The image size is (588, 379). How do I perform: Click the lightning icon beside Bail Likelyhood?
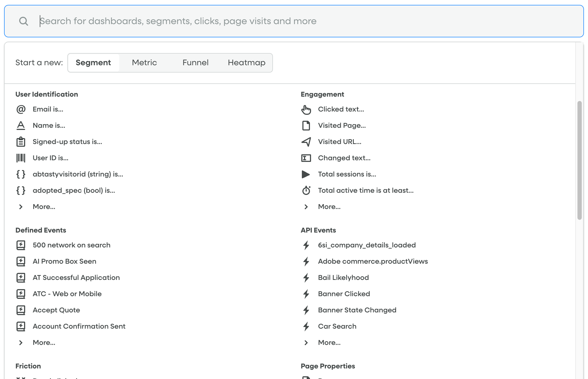click(306, 278)
